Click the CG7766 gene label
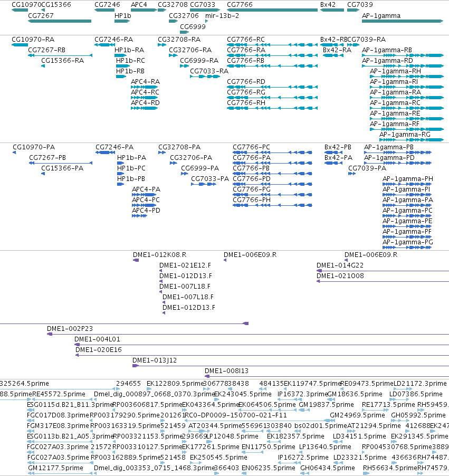The width and height of the screenshot is (449, 476). [x=240, y=5]
